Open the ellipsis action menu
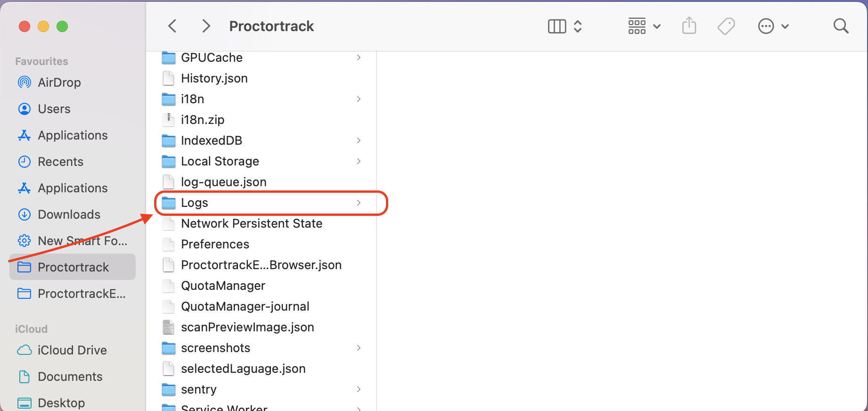 point(773,26)
